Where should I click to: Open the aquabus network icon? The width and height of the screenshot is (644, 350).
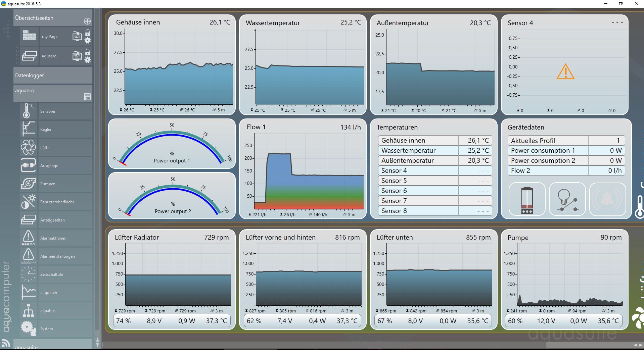(x=28, y=310)
